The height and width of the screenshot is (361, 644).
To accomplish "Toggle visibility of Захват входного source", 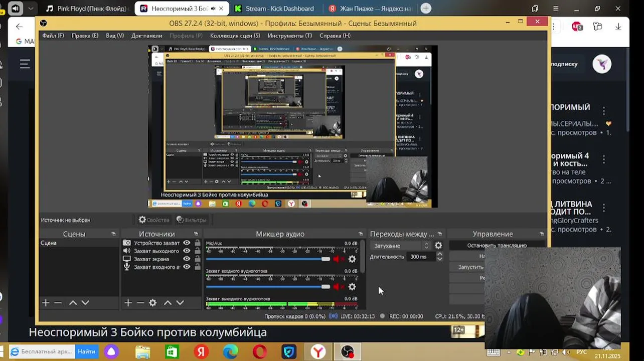I will click(187, 267).
